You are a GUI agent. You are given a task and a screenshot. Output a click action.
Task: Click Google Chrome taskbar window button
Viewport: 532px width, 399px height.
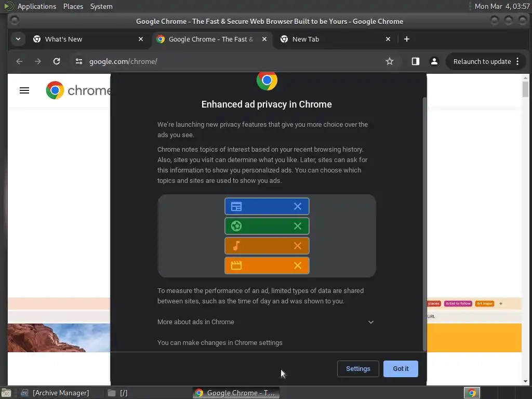[236, 393]
